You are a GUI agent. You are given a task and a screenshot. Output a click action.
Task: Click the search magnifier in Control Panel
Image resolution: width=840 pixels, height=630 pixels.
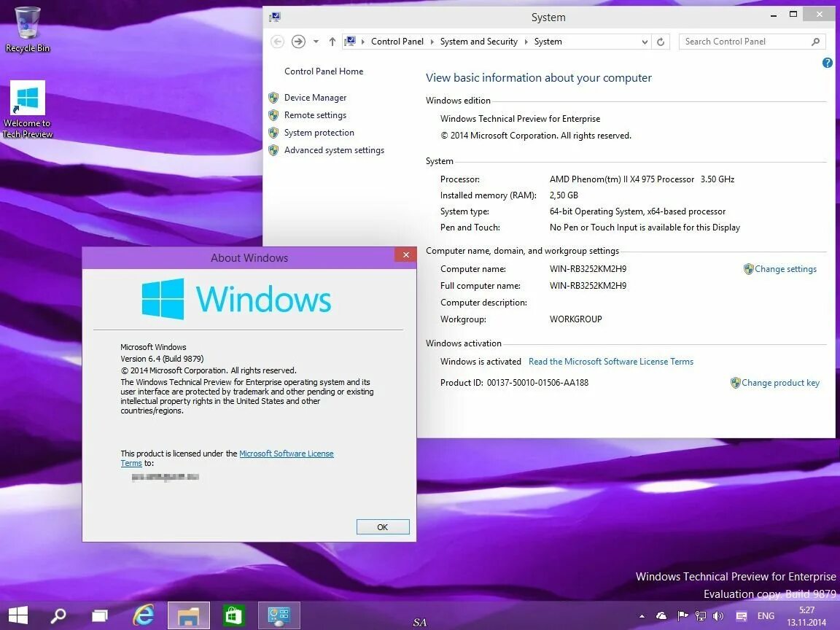(x=815, y=42)
